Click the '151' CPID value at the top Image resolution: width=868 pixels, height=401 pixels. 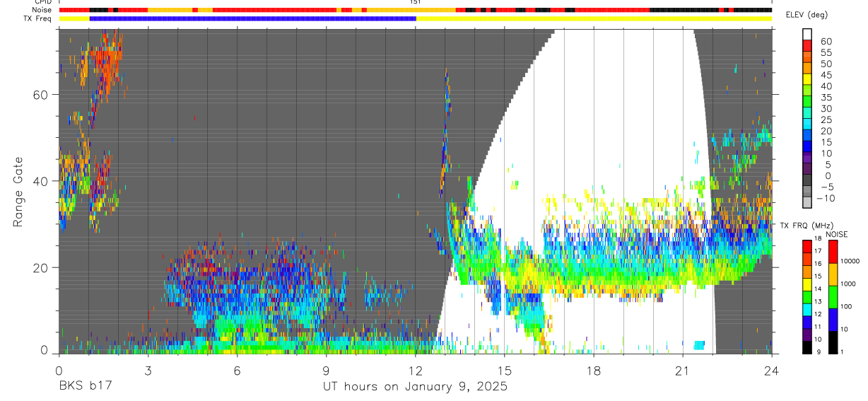point(415,2)
